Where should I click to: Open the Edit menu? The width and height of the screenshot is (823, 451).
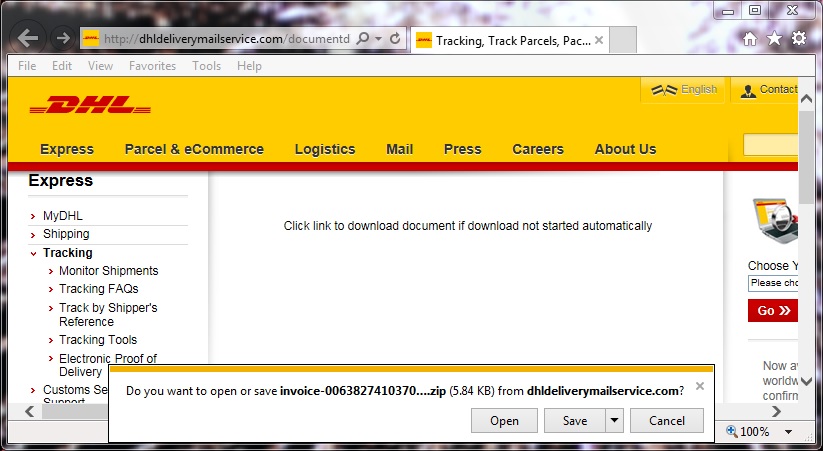(x=61, y=66)
